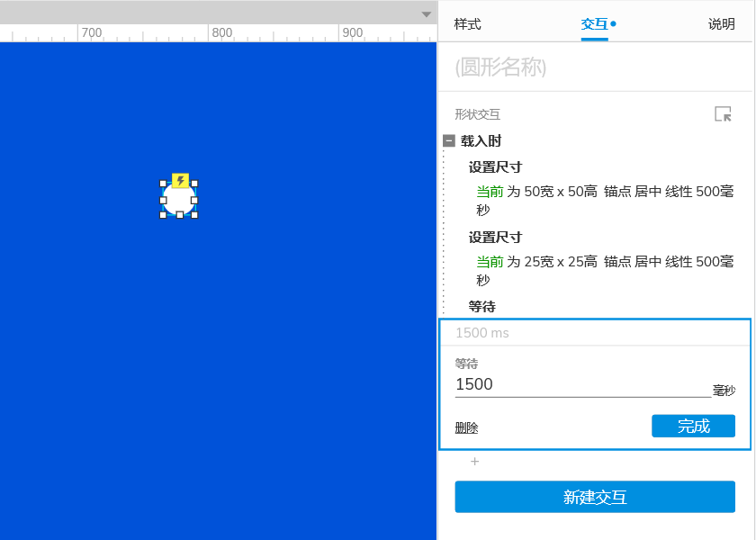Viewport: 756px width, 540px height.
Task: Click the 删除 link
Action: click(x=466, y=427)
